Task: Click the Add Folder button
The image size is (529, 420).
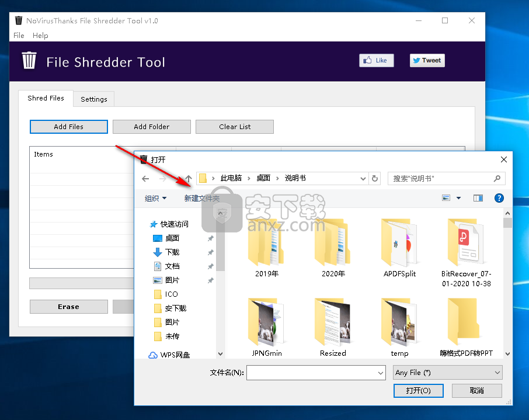Action: point(151,127)
